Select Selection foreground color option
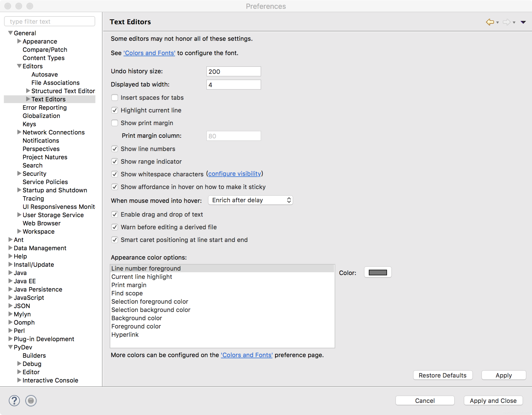This screenshot has width=532, height=415. pos(222,301)
